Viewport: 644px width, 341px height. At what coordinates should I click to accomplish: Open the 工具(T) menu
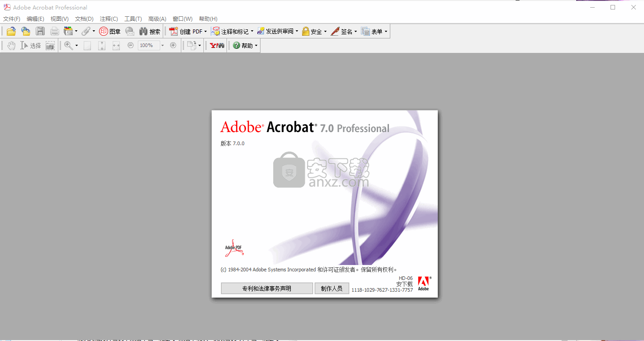tap(133, 19)
